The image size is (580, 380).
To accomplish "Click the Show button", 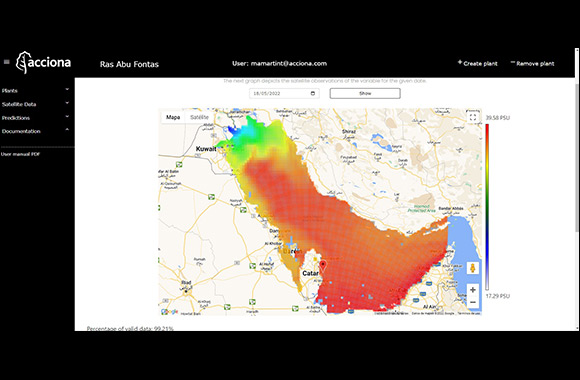I will pyautogui.click(x=365, y=93).
